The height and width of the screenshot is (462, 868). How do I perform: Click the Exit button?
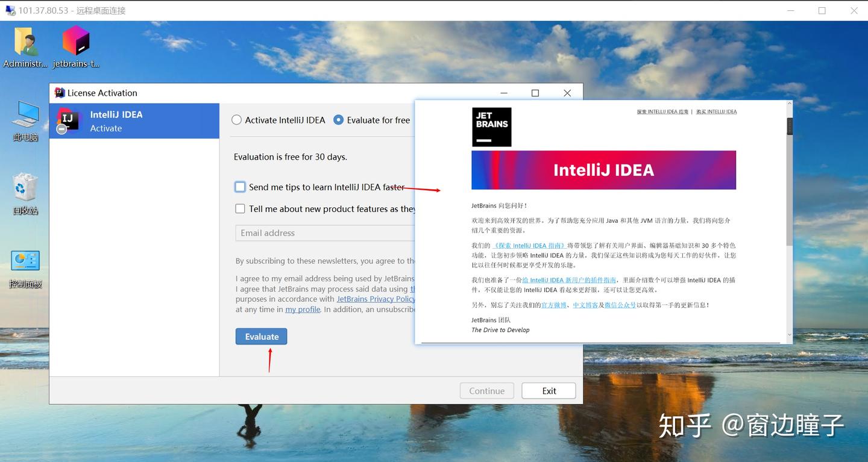click(x=548, y=390)
